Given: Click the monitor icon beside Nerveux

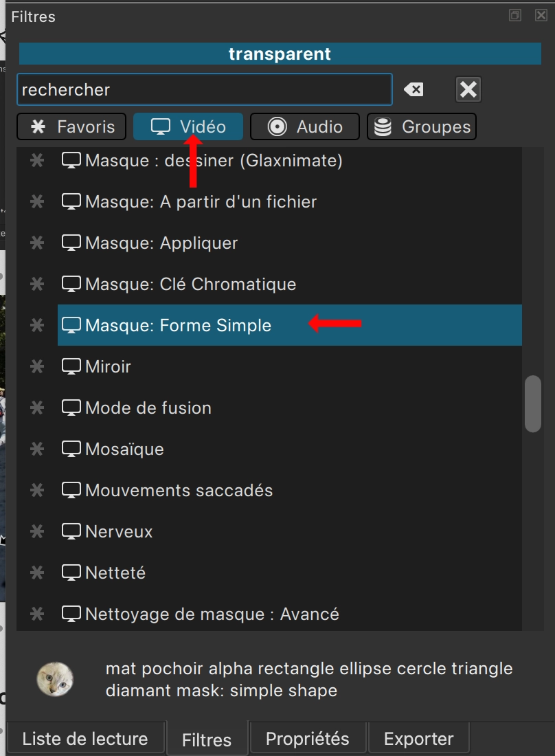Looking at the screenshot, I should point(71,531).
